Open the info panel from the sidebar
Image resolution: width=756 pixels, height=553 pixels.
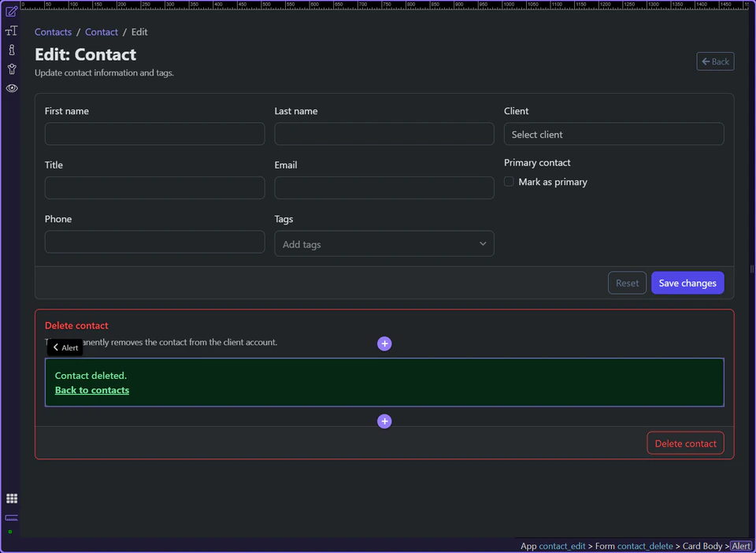pyautogui.click(x=11, y=49)
